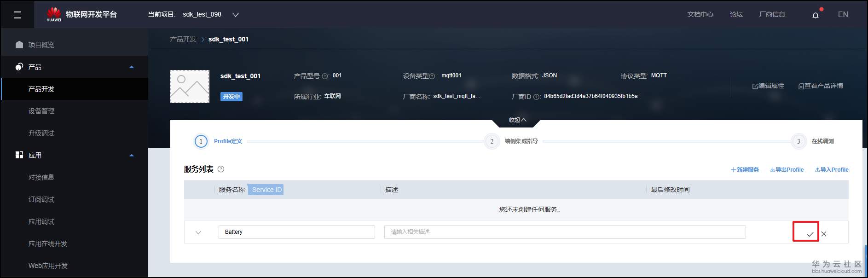Select 应用调试 in sidebar
The width and height of the screenshot is (868, 278).
(x=41, y=221)
